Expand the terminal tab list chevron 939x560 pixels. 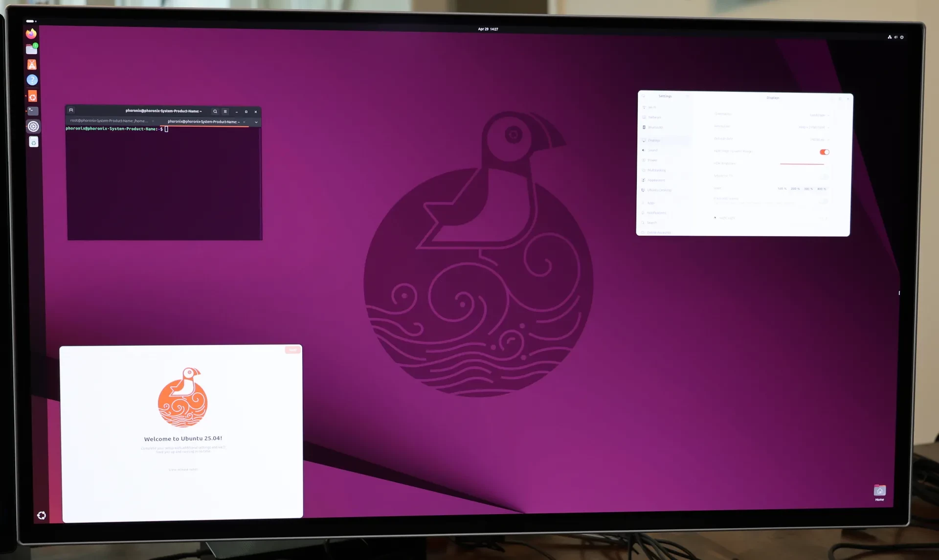(x=256, y=122)
